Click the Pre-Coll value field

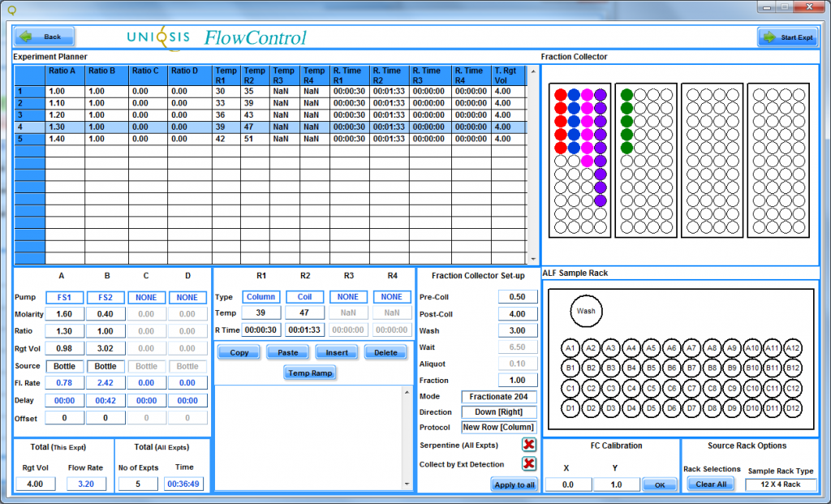[517, 297]
